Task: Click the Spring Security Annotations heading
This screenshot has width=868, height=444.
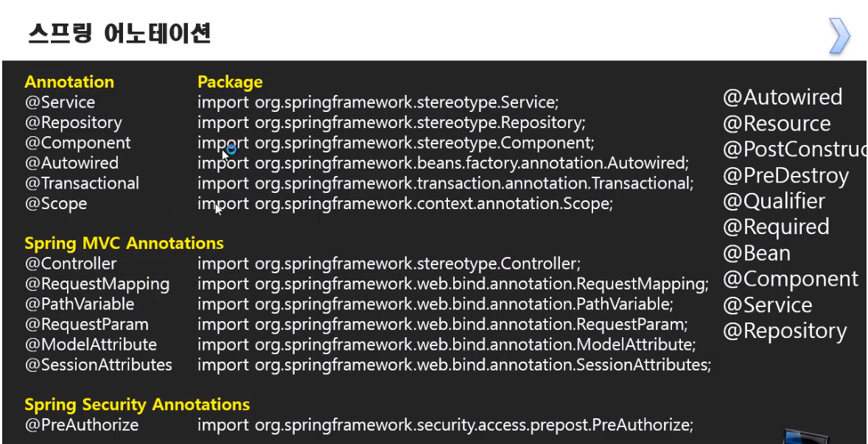Action: point(137,404)
